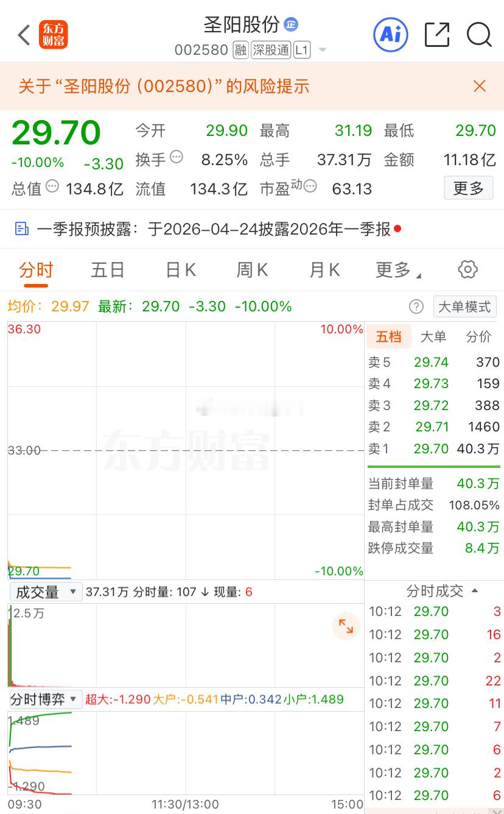The height and width of the screenshot is (814, 504).
Task: Switch to the 五日 tab
Action: 108,269
